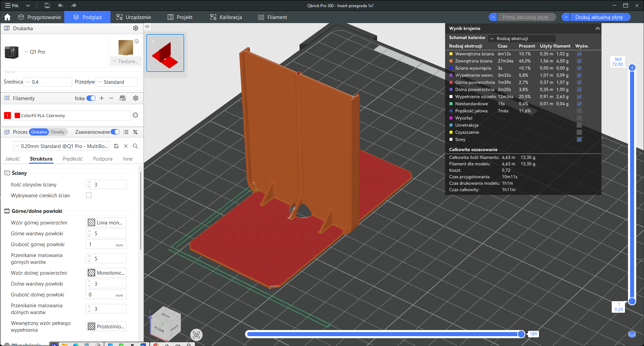Toggle the Zaawansowane advanced mode switch
This screenshot has height=346, width=644.
point(115,132)
